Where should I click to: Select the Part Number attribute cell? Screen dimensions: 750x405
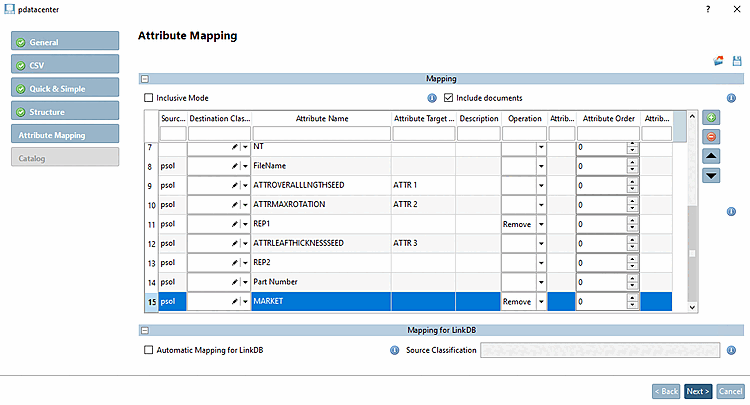coord(321,282)
